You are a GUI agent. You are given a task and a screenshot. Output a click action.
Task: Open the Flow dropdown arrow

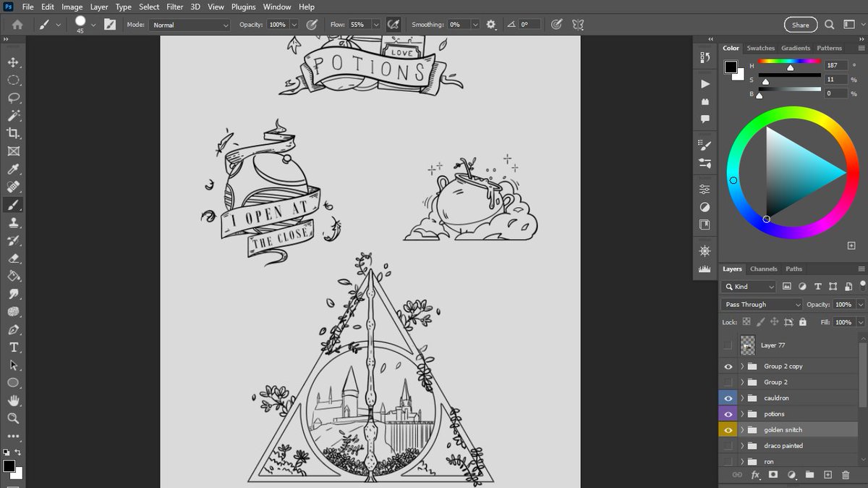pos(375,25)
